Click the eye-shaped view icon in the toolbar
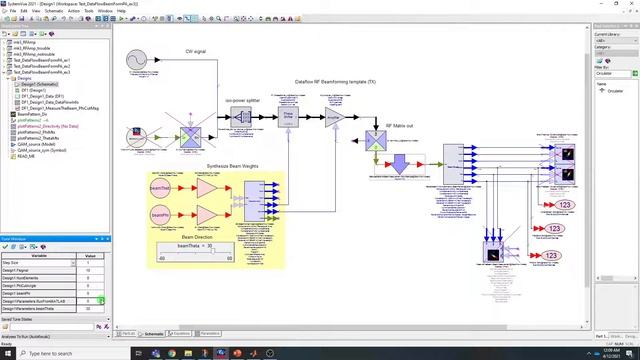Image resolution: width=640 pixels, height=360 pixels. tap(179, 19)
